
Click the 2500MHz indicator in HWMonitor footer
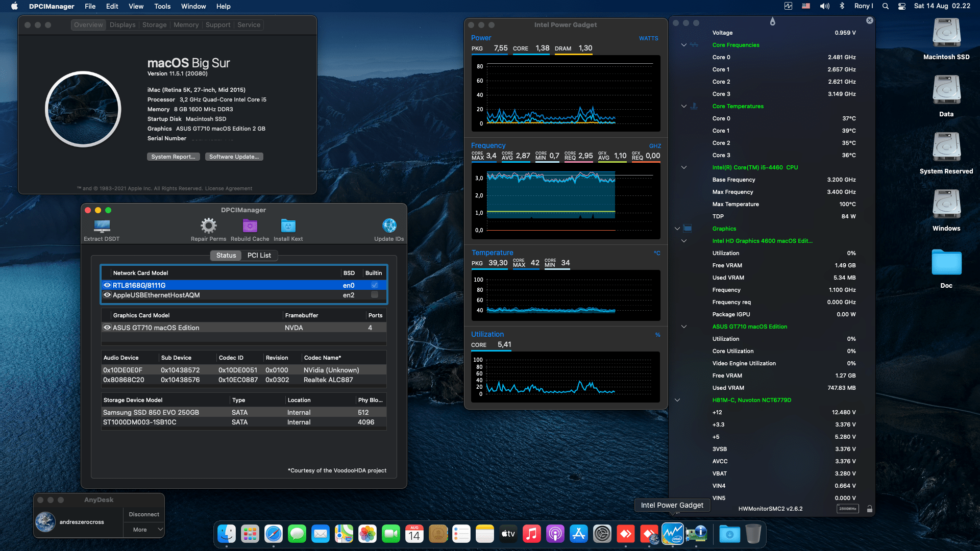pos(848,509)
